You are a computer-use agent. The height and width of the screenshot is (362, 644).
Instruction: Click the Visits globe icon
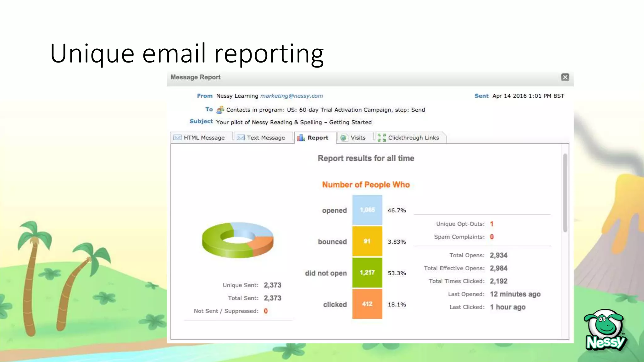[343, 138]
